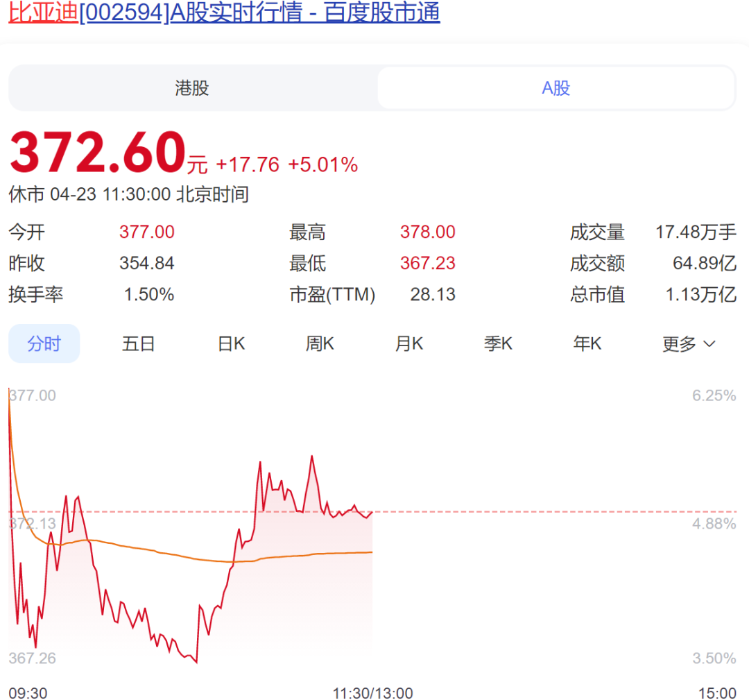Click the current price 372.60

click(x=98, y=153)
